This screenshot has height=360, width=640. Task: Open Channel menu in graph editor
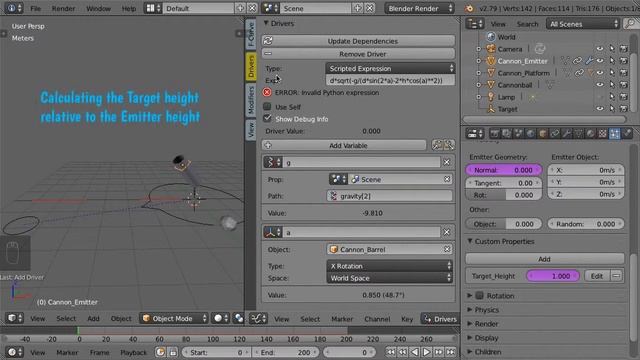[377, 319]
